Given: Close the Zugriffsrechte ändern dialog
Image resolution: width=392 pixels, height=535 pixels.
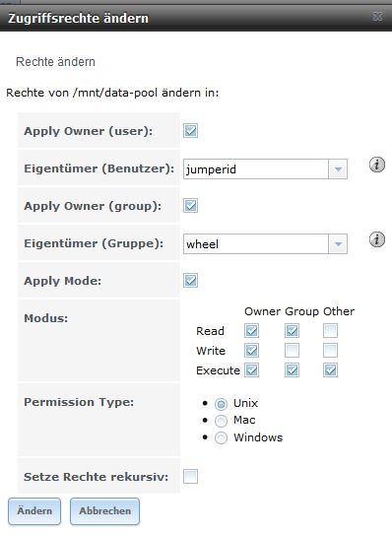Looking at the screenshot, I should (378, 16).
